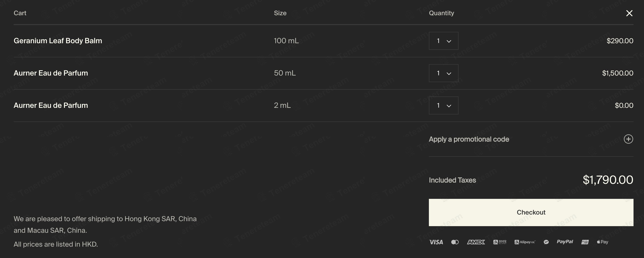The height and width of the screenshot is (258, 644).
Task: Click the PayPal payment icon
Action: [565, 242]
